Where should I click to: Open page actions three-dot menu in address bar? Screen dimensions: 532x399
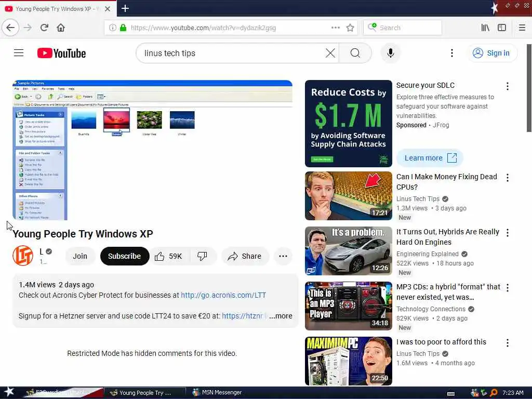335,28
